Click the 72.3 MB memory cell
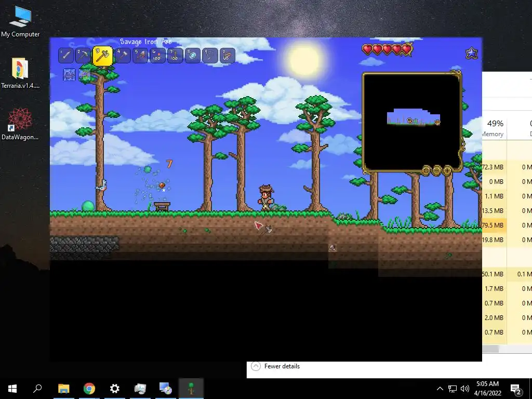The image size is (532, 399). [494, 167]
